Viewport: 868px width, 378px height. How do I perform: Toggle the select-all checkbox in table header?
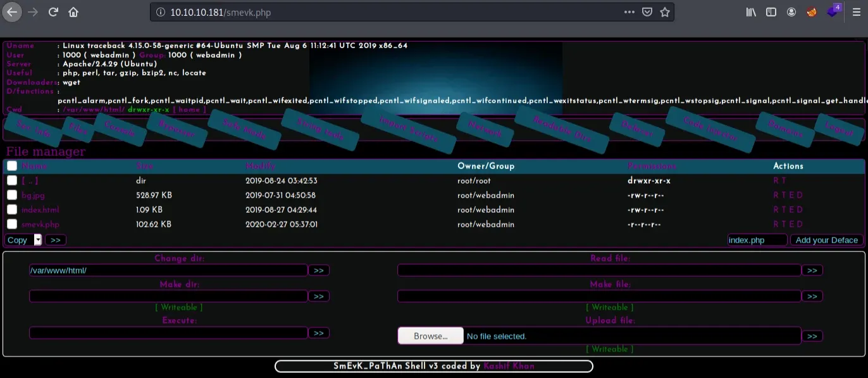(x=12, y=166)
